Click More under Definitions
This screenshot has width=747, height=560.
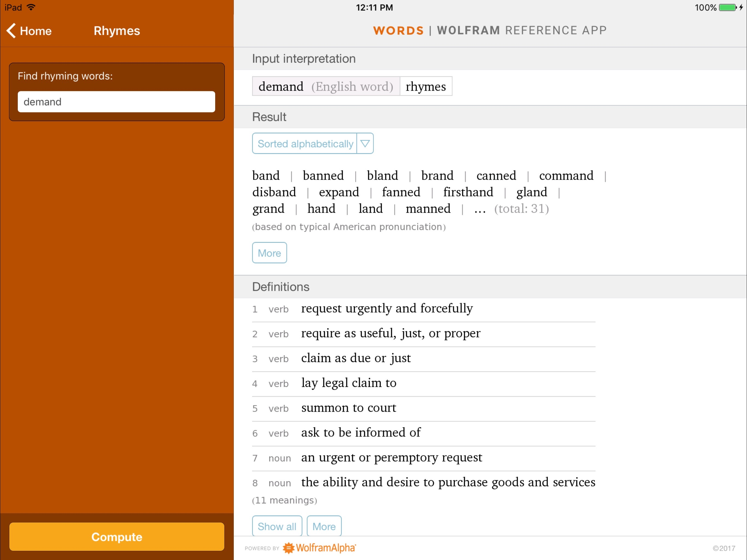tap(323, 526)
